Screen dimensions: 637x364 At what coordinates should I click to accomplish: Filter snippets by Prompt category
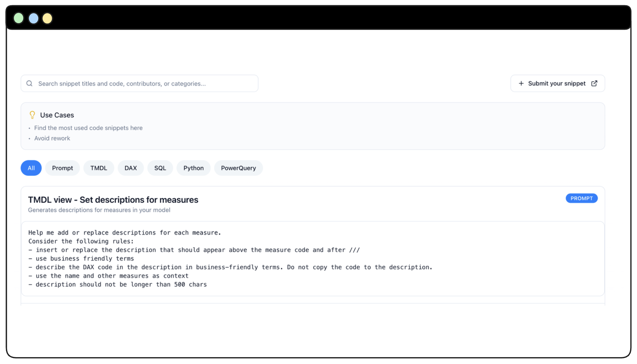(x=62, y=168)
